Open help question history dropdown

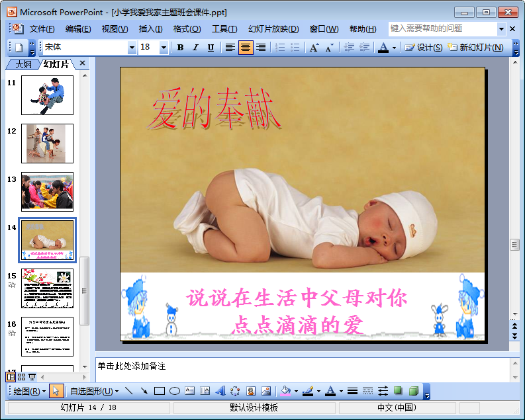coord(501,28)
